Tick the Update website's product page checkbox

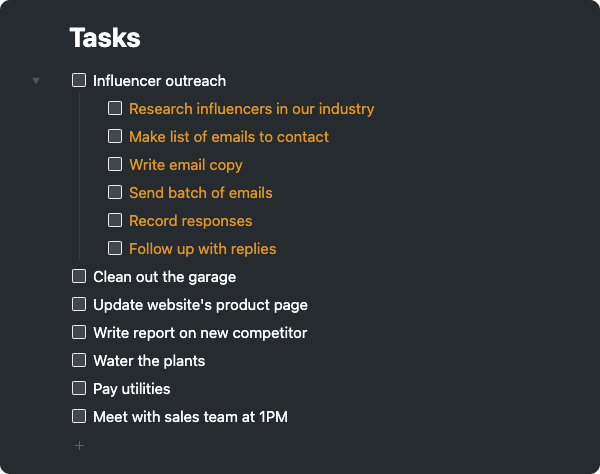[79, 304]
